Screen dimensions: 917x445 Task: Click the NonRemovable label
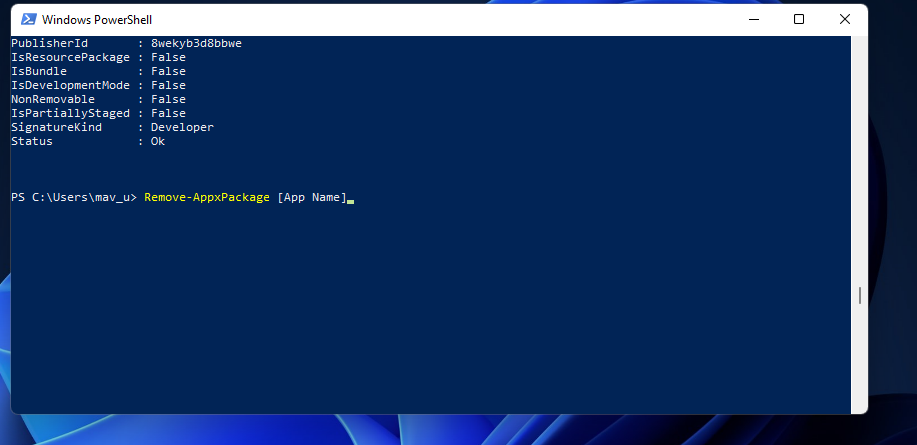53,99
